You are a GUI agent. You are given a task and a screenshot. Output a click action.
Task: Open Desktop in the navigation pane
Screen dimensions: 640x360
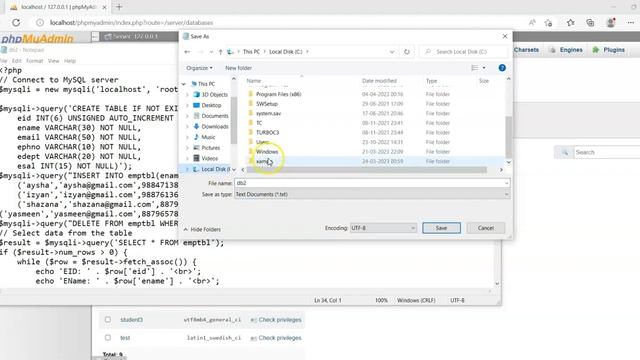(211, 105)
